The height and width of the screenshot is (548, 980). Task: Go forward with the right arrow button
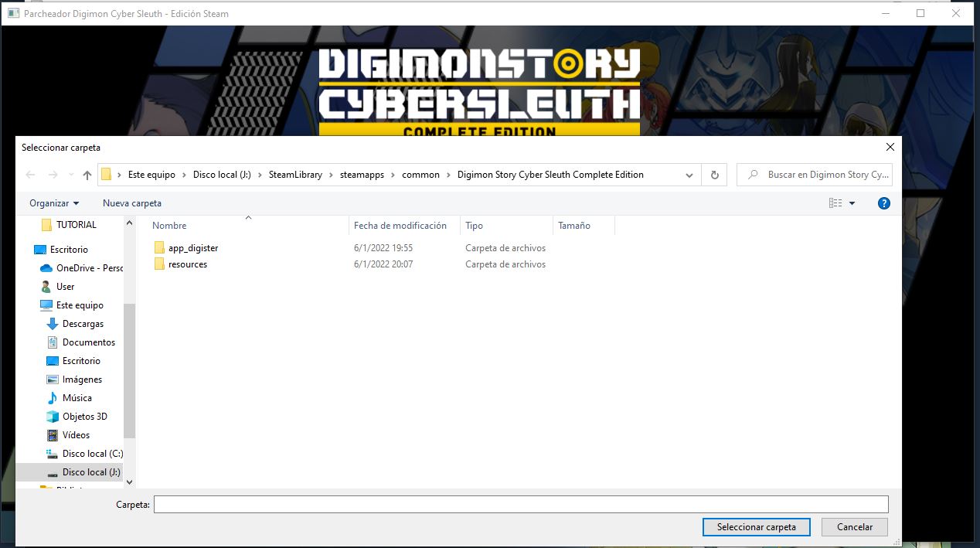point(53,175)
